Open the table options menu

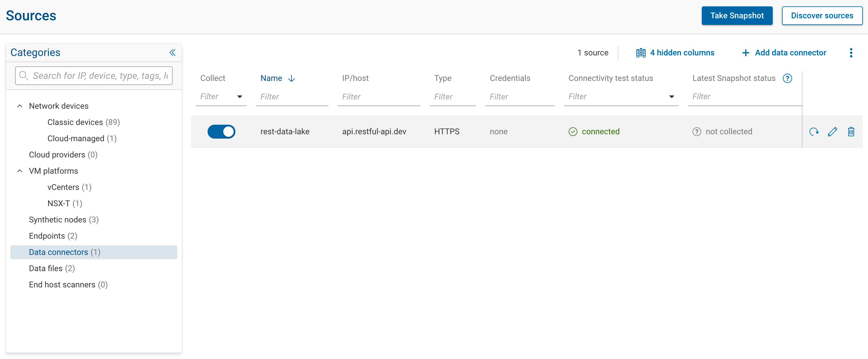point(851,53)
